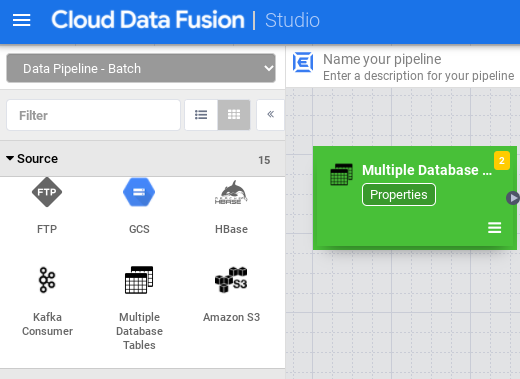Switch plugin palette to list view
The height and width of the screenshot is (379, 520).
[201, 115]
